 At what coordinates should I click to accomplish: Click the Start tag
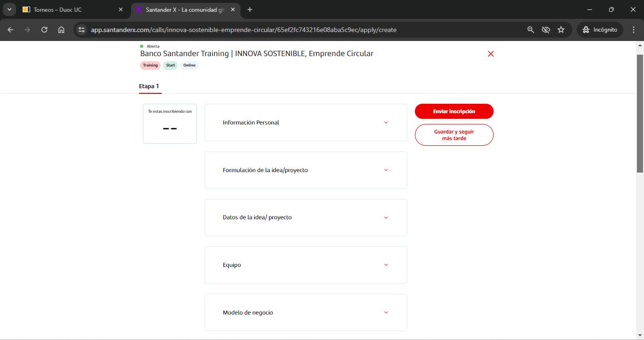pyautogui.click(x=171, y=65)
